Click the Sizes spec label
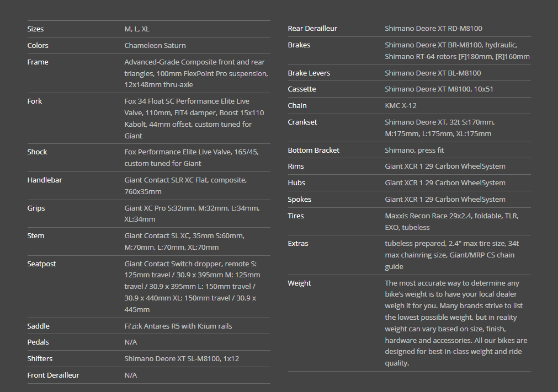558x392 pixels. tap(35, 29)
